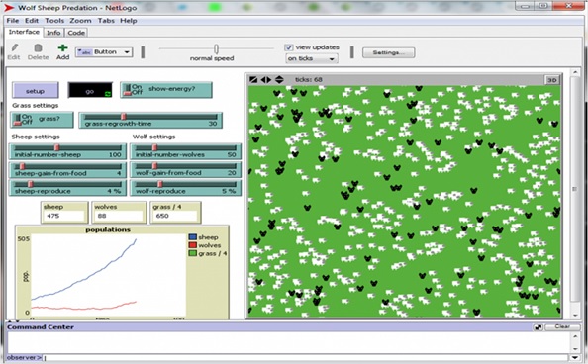The height and width of the screenshot is (364, 588).
Task: Click the sheep-reproduce slider
Action: tap(67, 188)
